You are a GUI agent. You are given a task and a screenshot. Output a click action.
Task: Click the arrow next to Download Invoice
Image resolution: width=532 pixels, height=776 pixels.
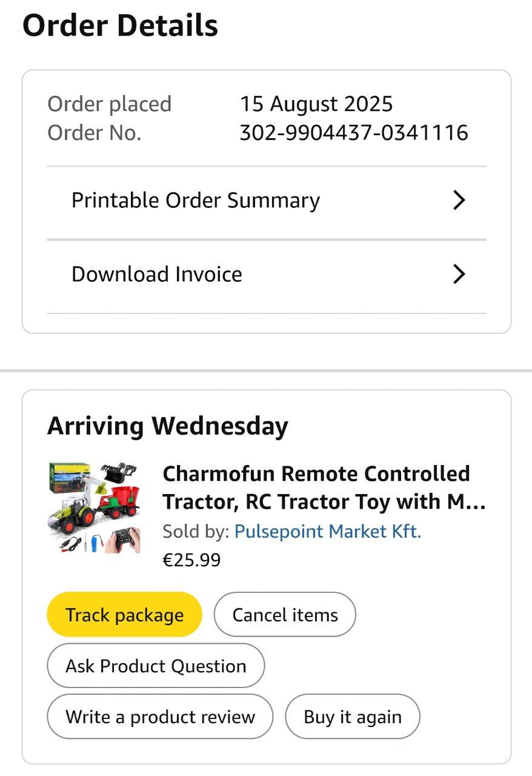point(459,275)
